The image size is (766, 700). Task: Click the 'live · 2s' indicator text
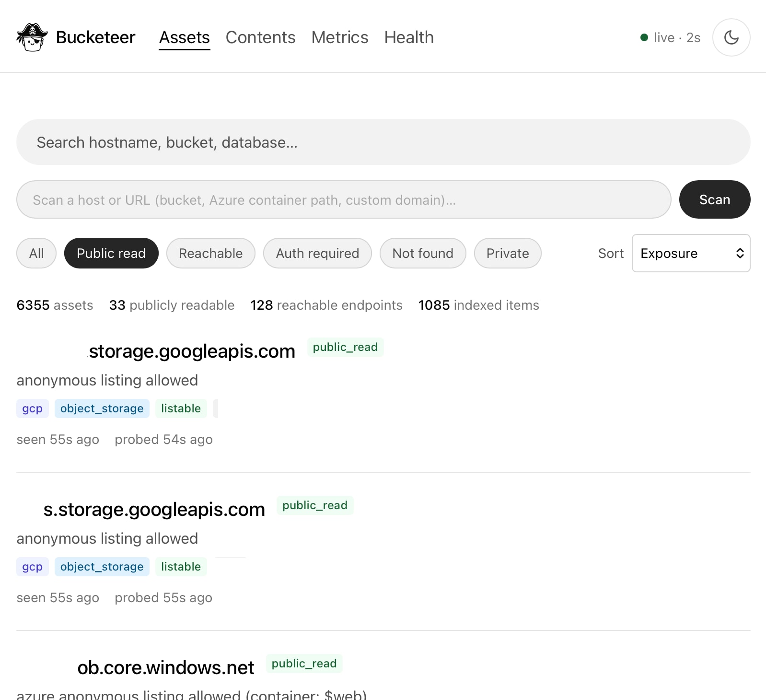click(x=677, y=37)
